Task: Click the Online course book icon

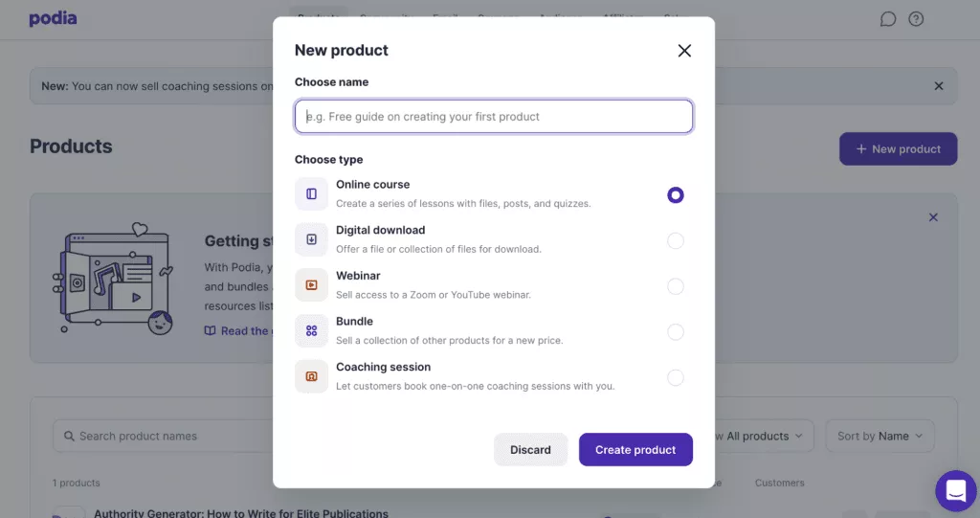Action: pyautogui.click(x=311, y=194)
